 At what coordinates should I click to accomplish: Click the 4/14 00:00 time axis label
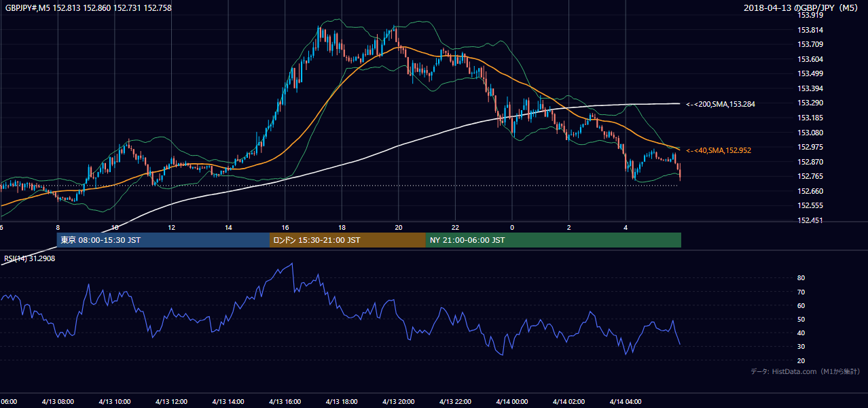pos(512,401)
